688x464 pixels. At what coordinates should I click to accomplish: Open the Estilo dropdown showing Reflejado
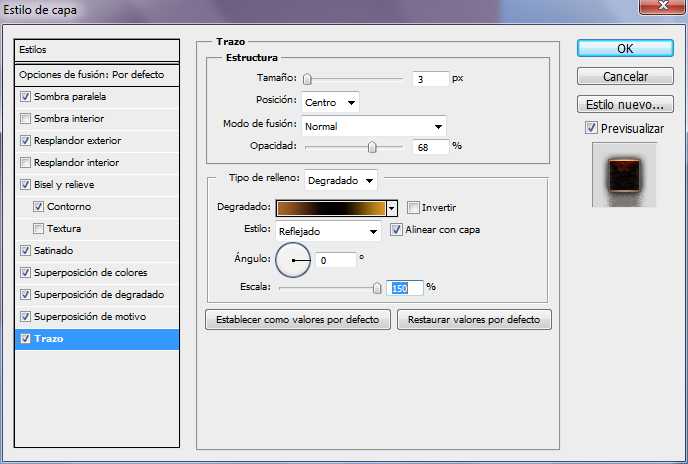pos(328,231)
